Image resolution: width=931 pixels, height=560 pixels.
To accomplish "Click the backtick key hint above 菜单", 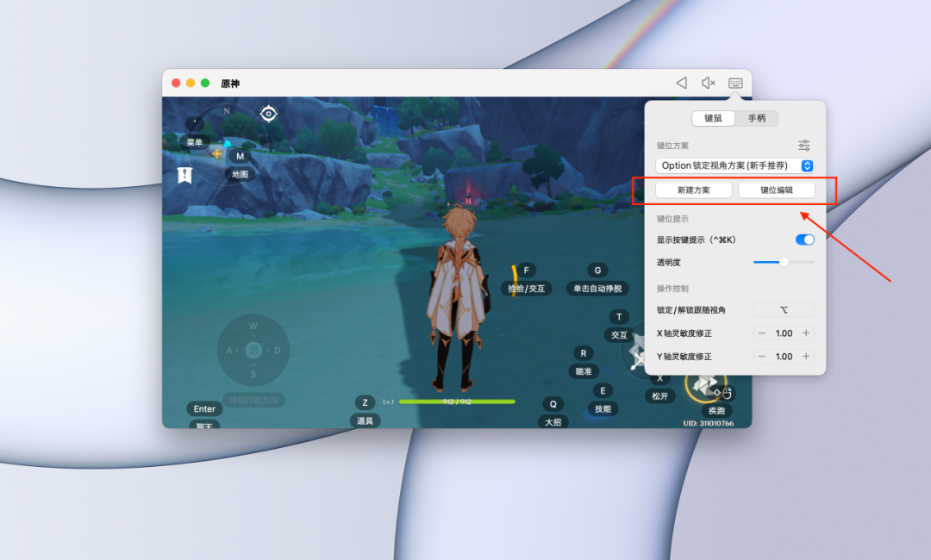I will click(195, 123).
